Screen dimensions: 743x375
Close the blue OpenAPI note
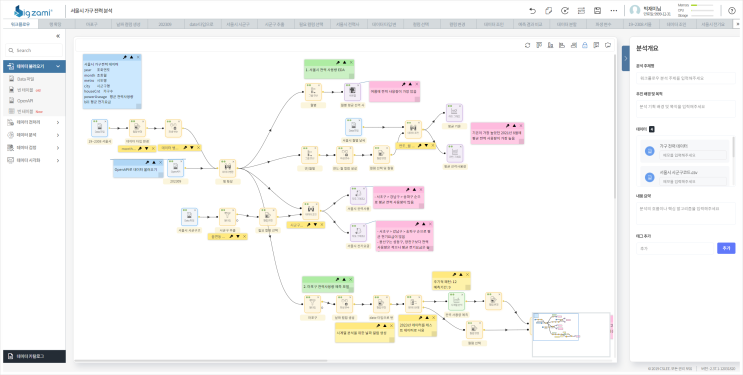point(160,162)
